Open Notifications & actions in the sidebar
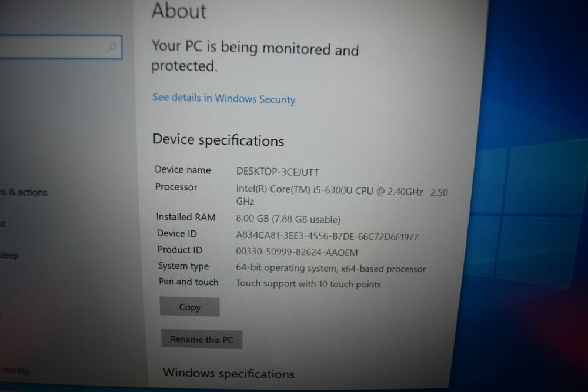588x392 pixels. 24,192
